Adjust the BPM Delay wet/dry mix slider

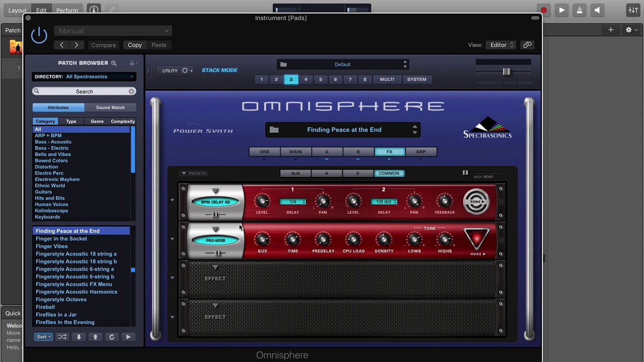coord(215,215)
